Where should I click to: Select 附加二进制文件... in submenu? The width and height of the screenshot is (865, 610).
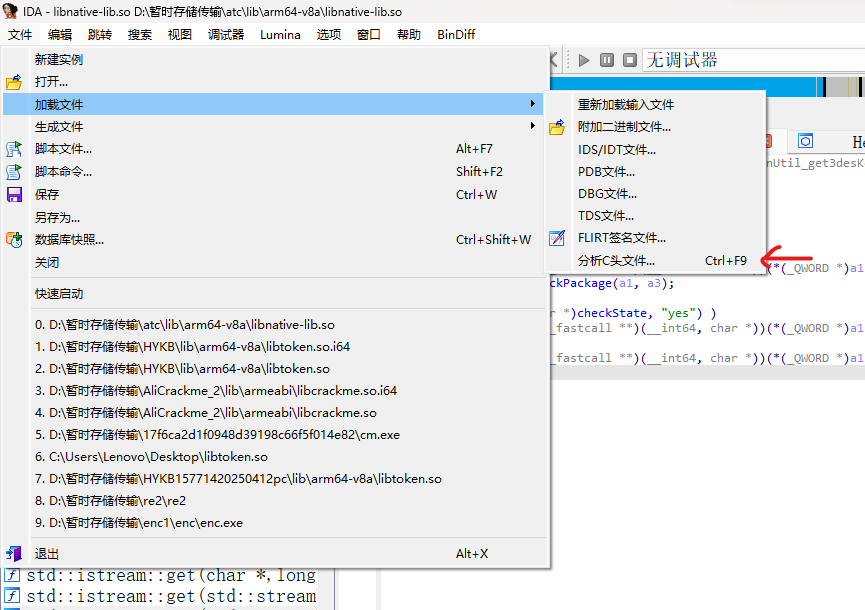(x=655, y=127)
